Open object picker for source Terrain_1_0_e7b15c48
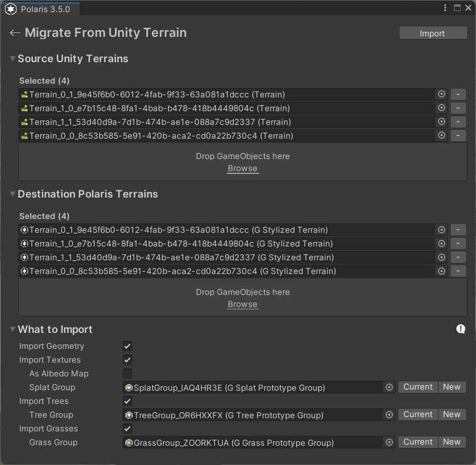 [x=441, y=108]
